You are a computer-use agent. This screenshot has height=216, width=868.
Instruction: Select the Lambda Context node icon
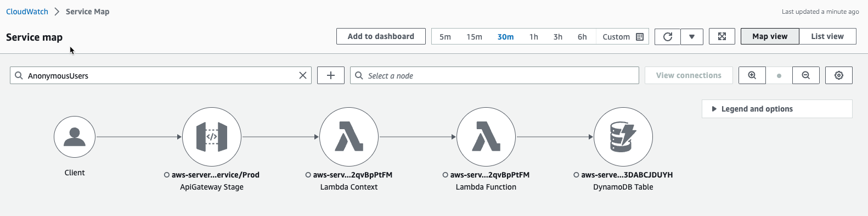(349, 137)
